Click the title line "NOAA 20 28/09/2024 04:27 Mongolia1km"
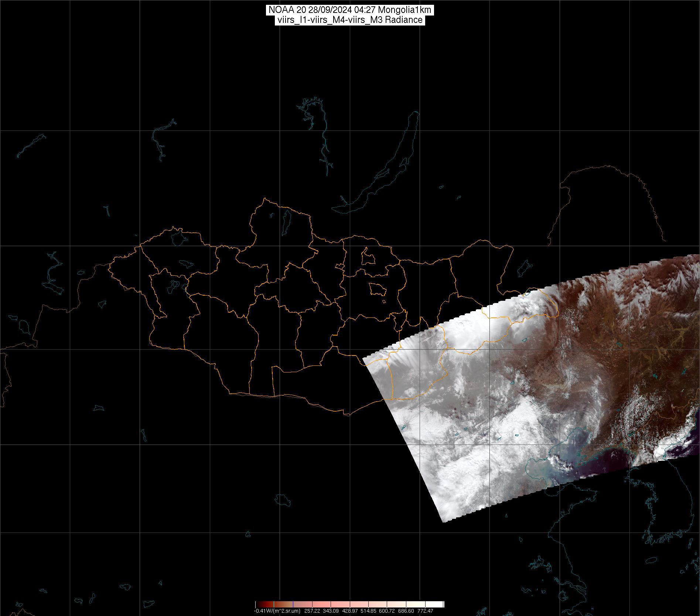 pos(350,10)
